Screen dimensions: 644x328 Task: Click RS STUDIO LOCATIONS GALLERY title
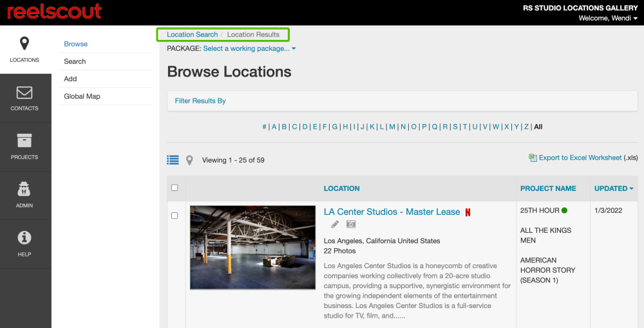pos(580,8)
